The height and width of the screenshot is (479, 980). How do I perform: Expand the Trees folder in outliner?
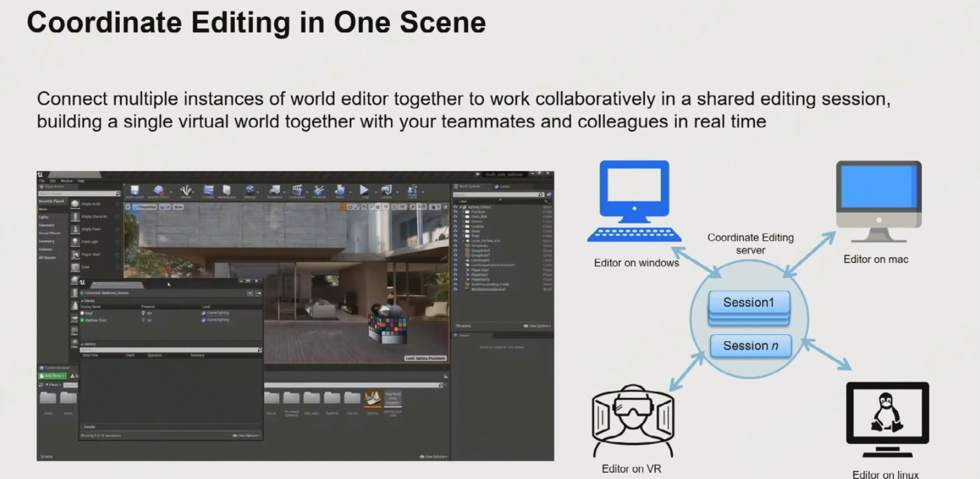tap(463, 236)
